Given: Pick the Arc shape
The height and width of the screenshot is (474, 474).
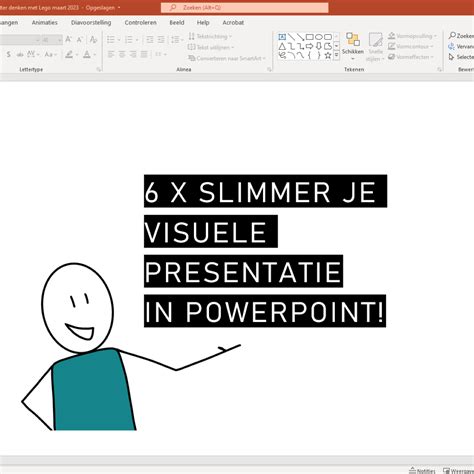Looking at the screenshot, I should click(x=291, y=55).
